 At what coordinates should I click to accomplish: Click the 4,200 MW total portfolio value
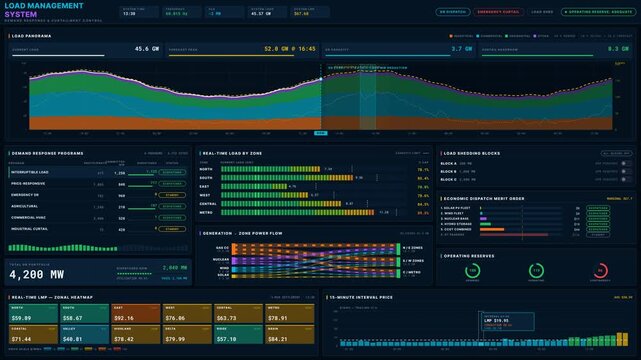37,275
